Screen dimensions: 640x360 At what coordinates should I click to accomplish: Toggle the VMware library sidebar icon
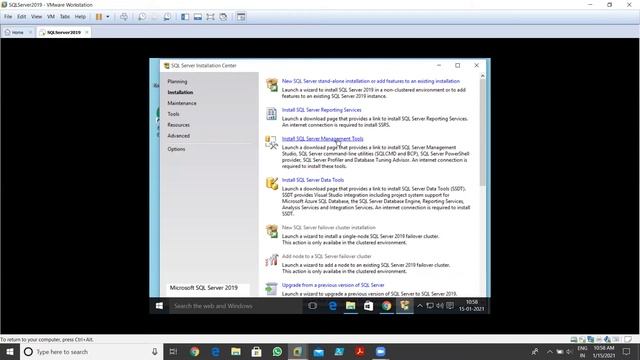[x=185, y=17]
